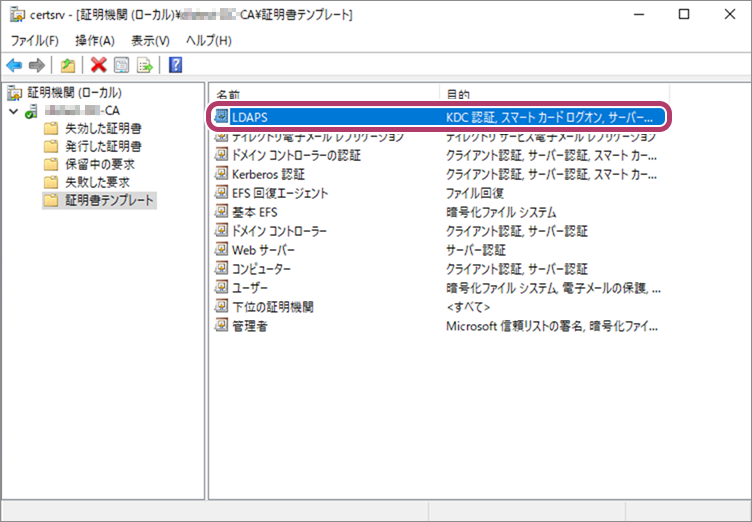
Task: Click the template icon of ドメイン コントローラーの認証
Action: pos(221,154)
